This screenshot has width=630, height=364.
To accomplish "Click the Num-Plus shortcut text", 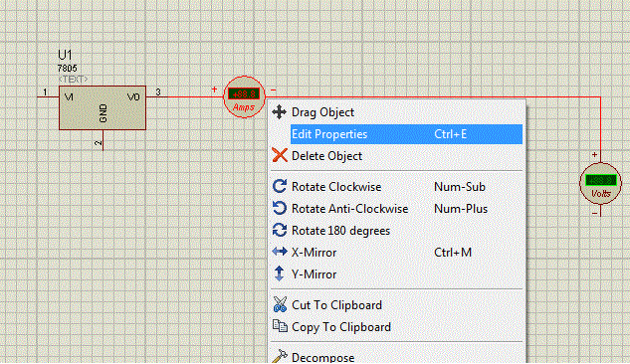I will (x=461, y=209).
